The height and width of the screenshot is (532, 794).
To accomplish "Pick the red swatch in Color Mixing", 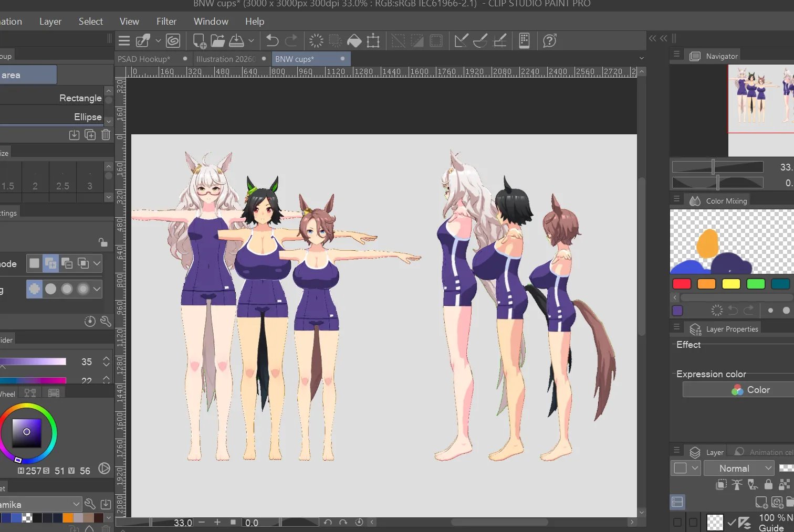I will coord(682,284).
